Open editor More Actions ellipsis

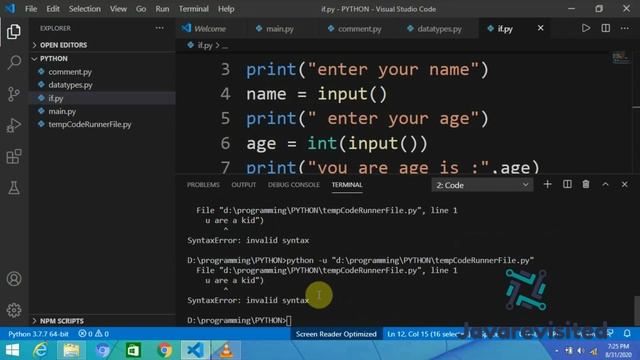click(625, 28)
